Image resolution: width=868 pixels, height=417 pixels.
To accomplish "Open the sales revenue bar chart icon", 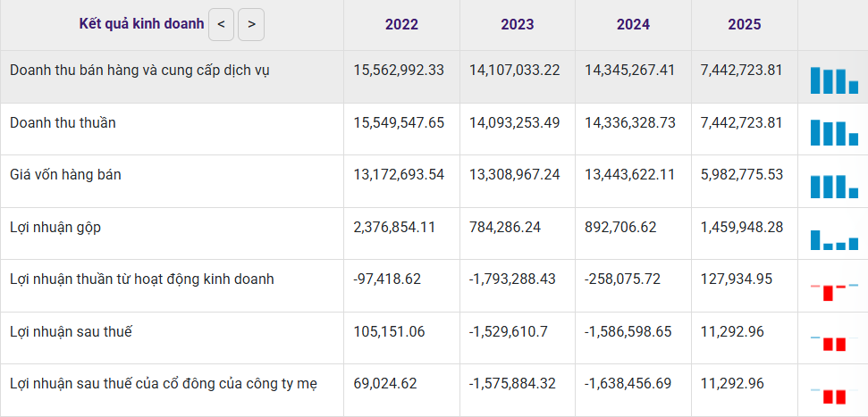I will click(833, 80).
